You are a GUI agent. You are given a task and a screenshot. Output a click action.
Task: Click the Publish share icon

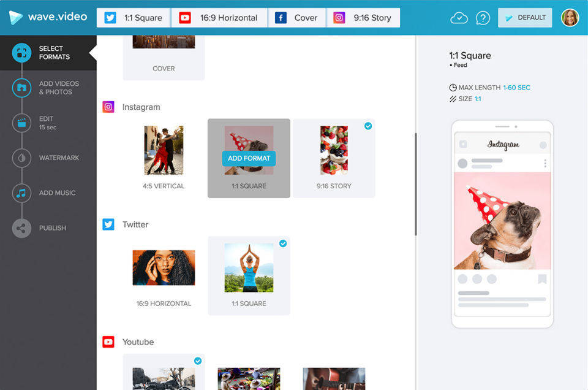[x=21, y=228]
